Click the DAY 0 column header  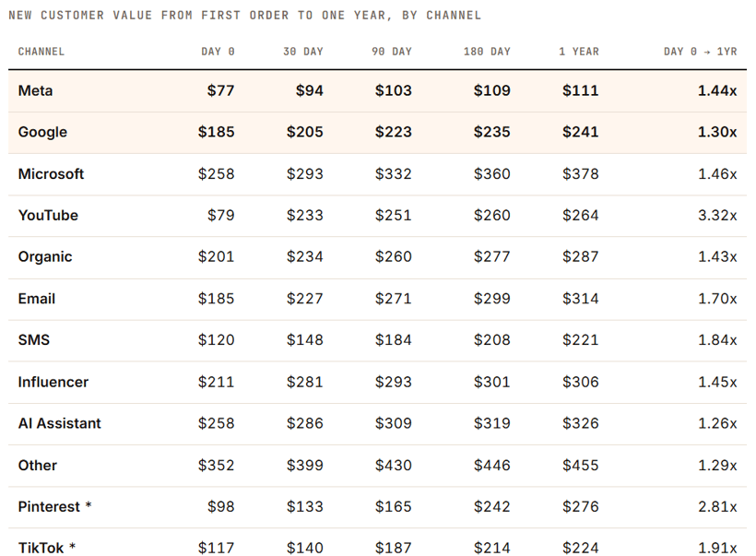218,52
